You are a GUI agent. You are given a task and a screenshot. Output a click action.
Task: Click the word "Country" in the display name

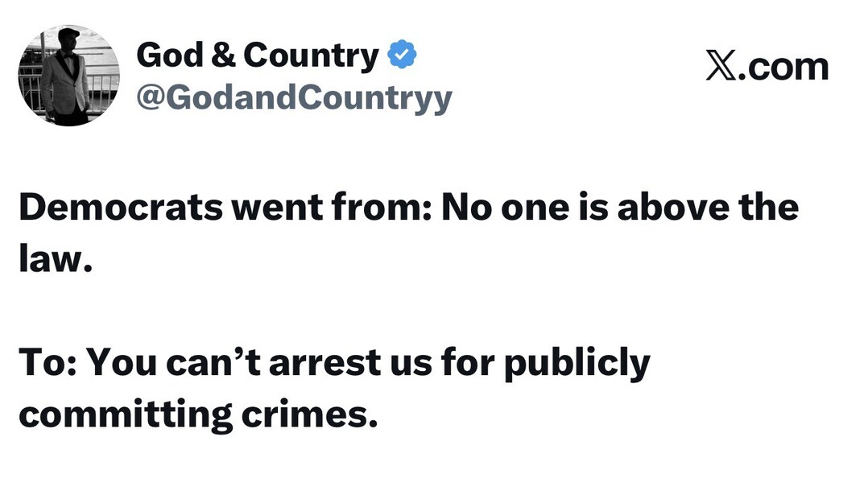[310, 56]
